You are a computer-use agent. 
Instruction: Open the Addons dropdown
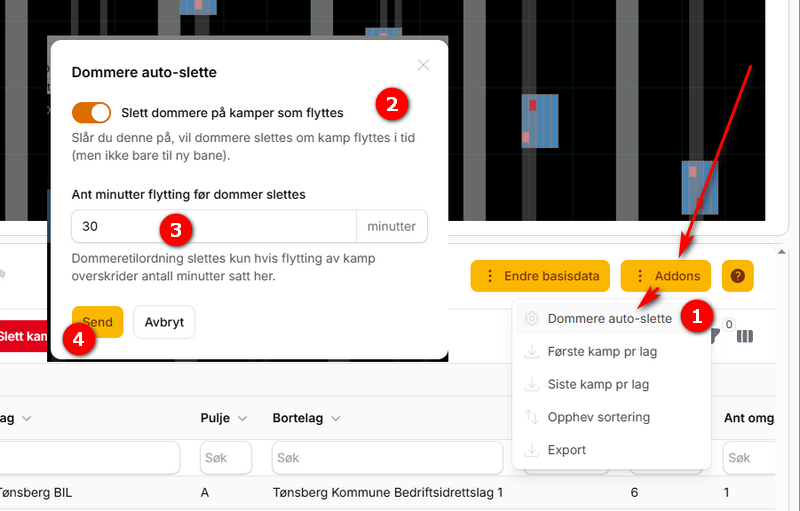(665, 276)
